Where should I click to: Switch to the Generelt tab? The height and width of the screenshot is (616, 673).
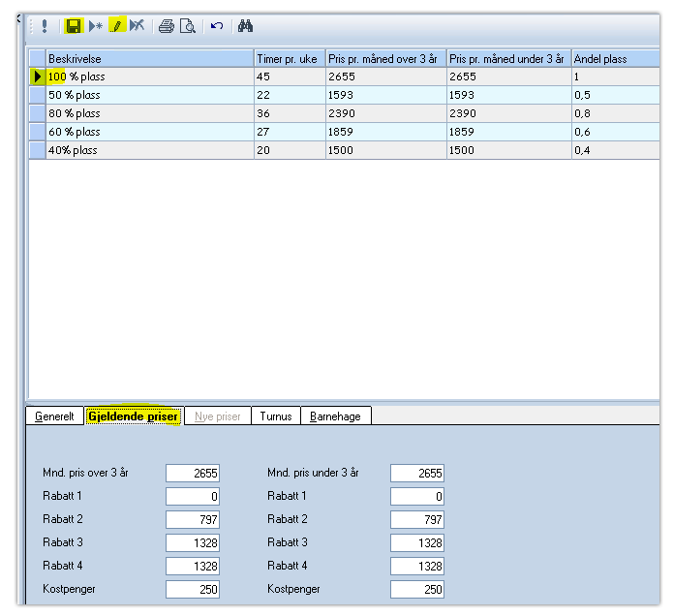[54, 416]
